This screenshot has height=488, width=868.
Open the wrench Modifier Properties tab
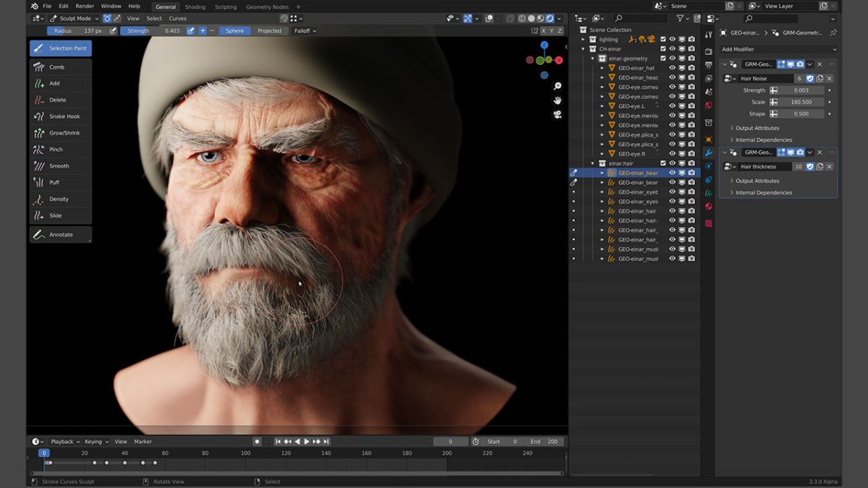pos(710,152)
